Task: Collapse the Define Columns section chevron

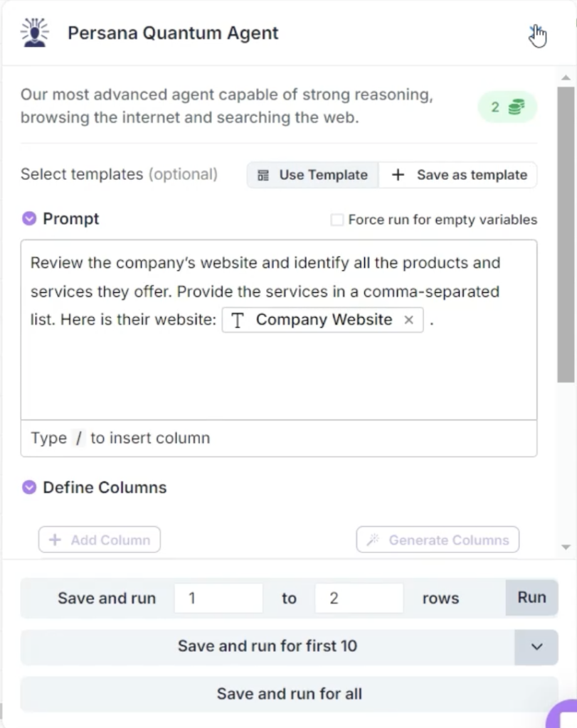Action: pos(29,488)
